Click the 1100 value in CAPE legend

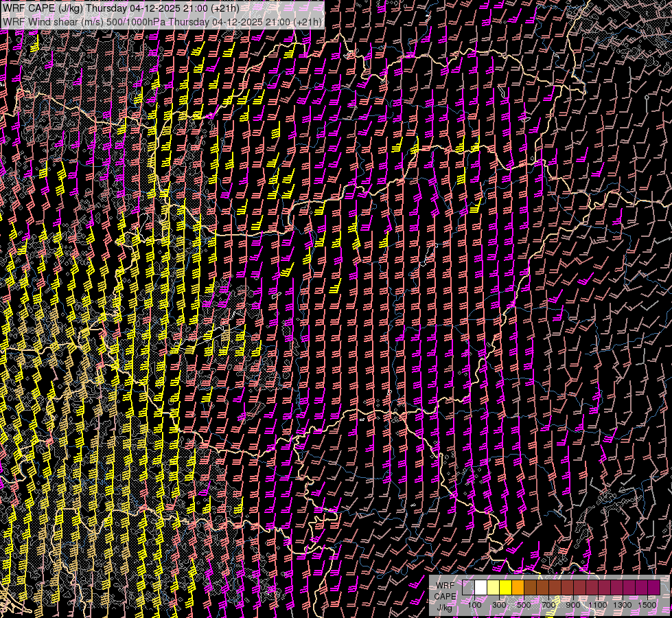(x=598, y=605)
